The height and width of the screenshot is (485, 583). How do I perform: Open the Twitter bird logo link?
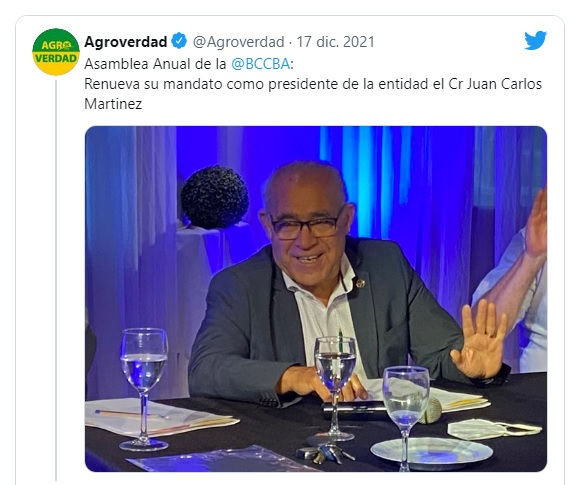pyautogui.click(x=535, y=40)
